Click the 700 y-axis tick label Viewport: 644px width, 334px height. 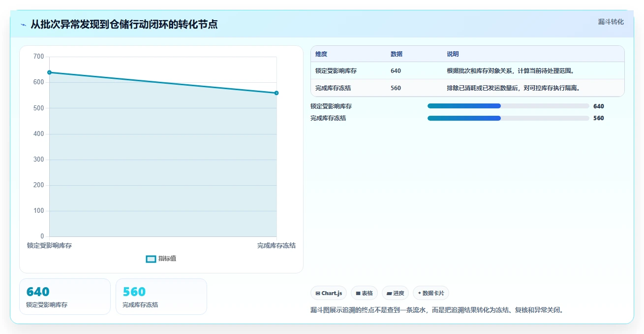39,57
